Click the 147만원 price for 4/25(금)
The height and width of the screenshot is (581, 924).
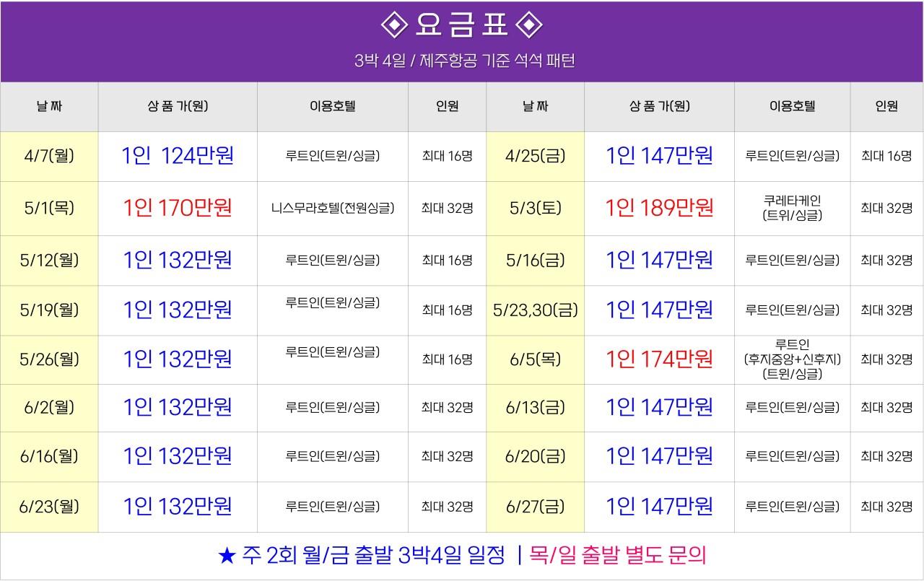click(x=660, y=156)
